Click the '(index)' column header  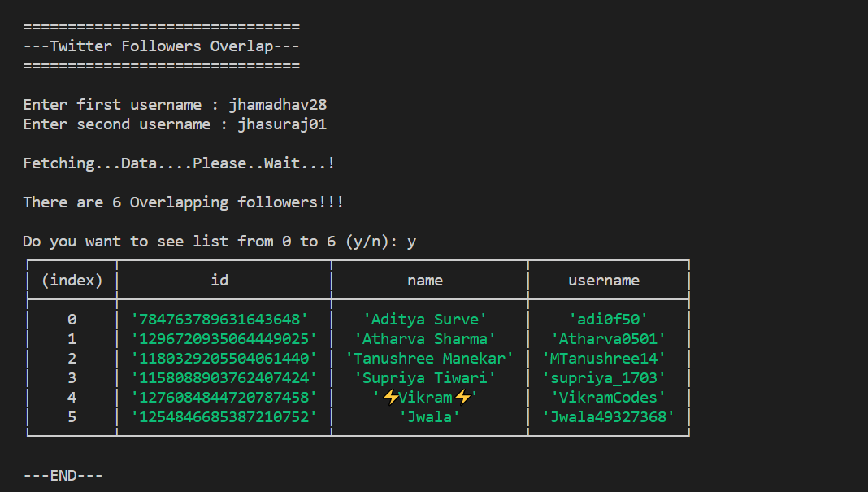coord(72,281)
